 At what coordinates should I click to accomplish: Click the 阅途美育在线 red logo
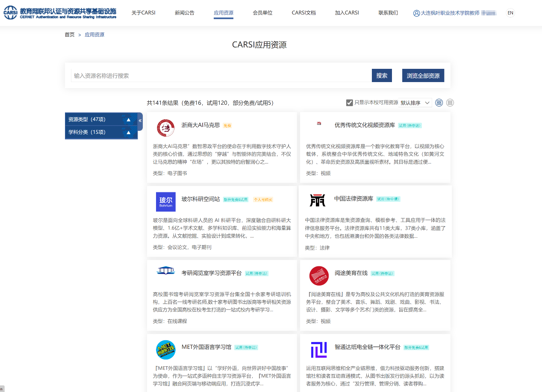[319, 276]
